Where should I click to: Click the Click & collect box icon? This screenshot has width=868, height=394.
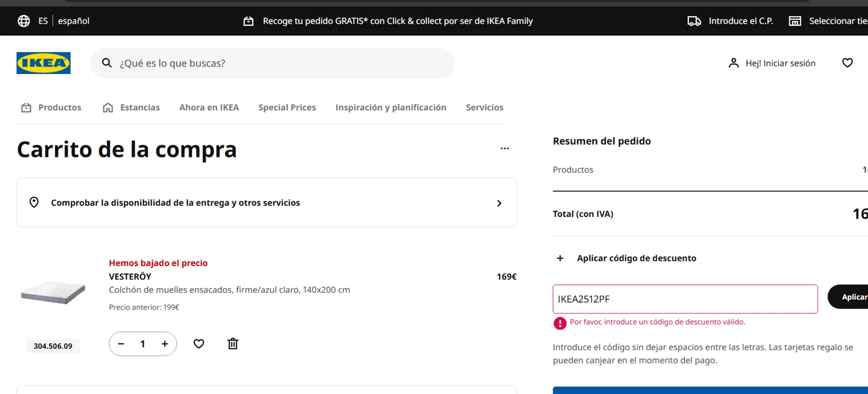tap(248, 21)
